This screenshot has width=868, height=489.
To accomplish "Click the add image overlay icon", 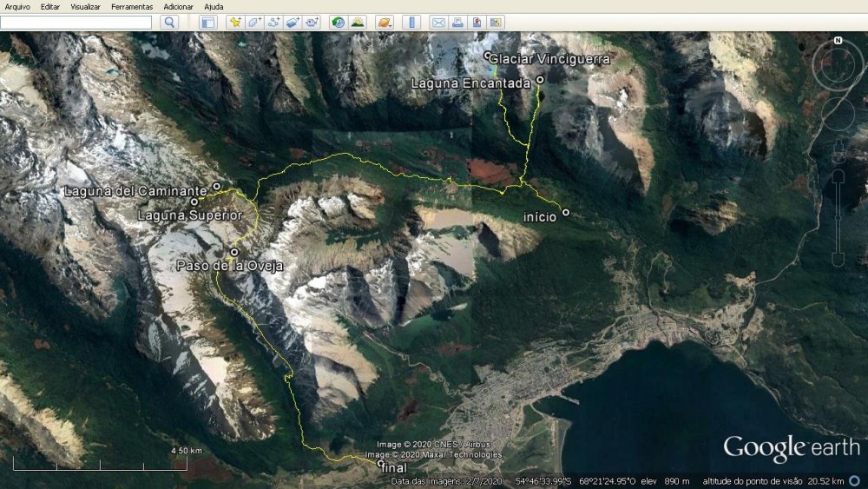I will [293, 23].
